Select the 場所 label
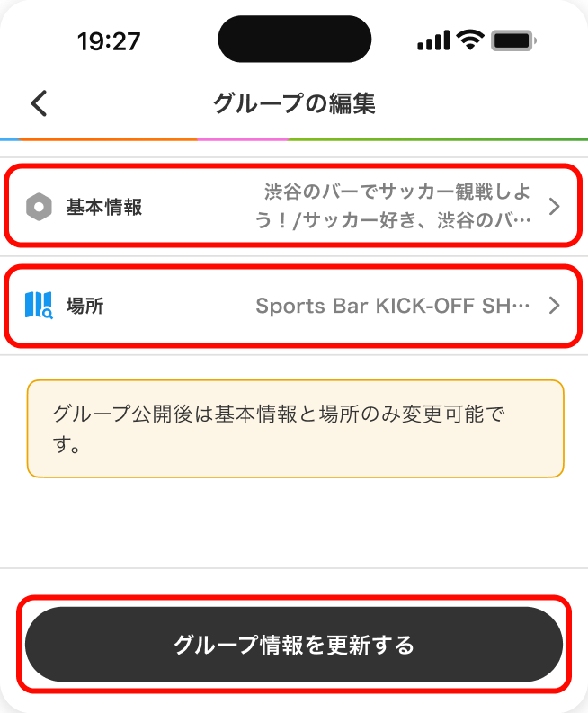This screenshot has height=713, width=588. 85,306
